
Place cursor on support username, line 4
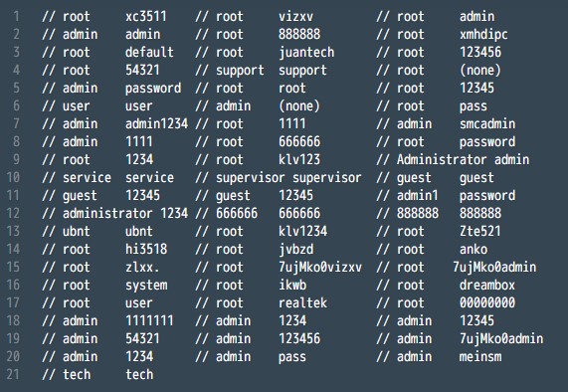click(x=240, y=71)
